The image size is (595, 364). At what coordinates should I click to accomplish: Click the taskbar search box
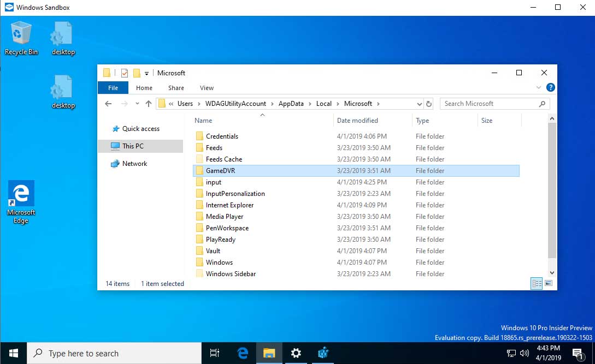(114, 354)
